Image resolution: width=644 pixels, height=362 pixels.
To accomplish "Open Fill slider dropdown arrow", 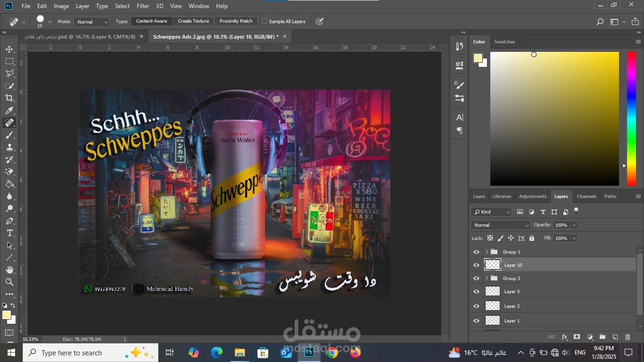I will (x=574, y=238).
